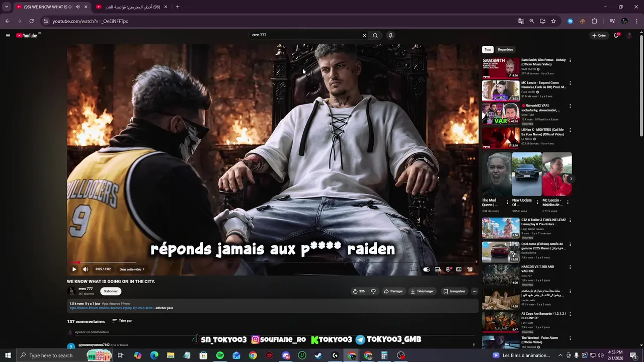Play the video

click(74, 269)
